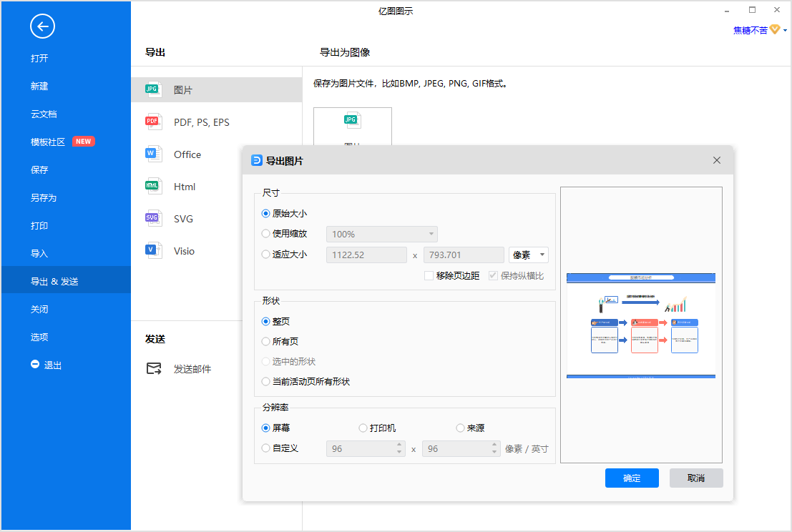Open the 打开 menu item

[x=39, y=58]
